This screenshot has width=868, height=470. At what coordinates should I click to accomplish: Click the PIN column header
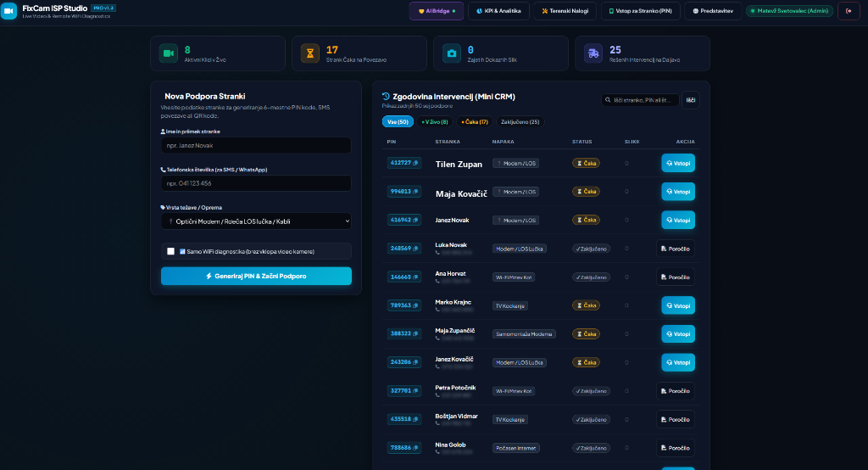(x=392, y=142)
